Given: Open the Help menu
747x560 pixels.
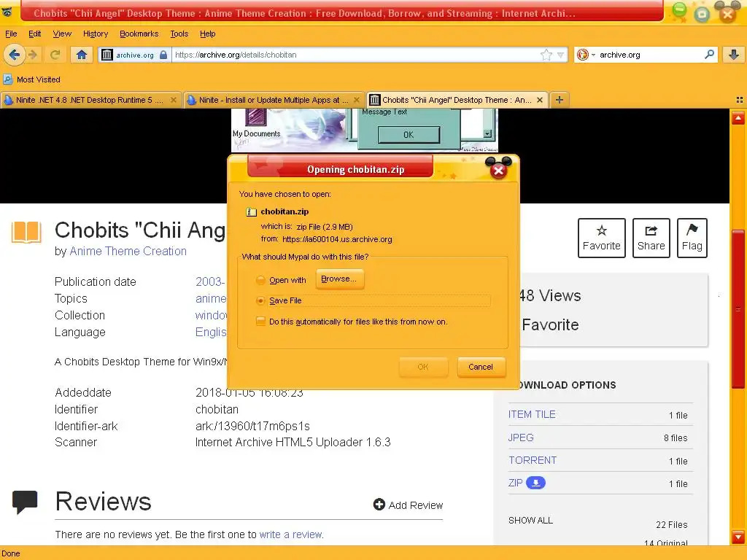Looking at the screenshot, I should coord(207,34).
